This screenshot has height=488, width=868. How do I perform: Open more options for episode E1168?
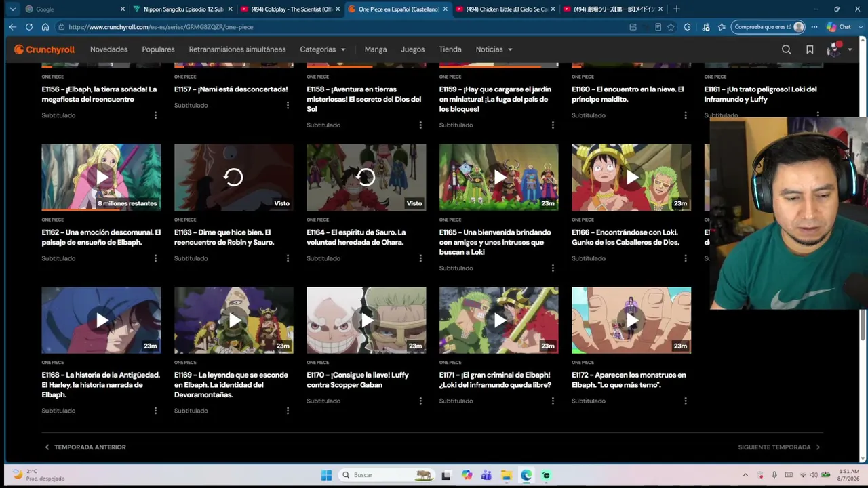click(x=155, y=411)
